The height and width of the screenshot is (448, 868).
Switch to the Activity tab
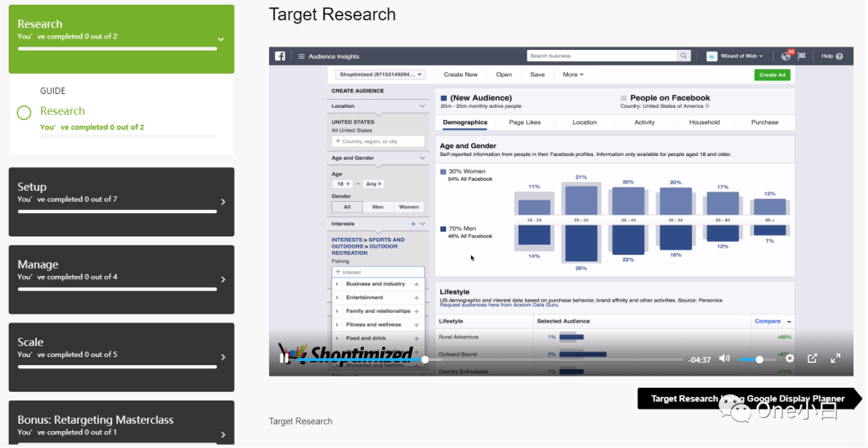pyautogui.click(x=645, y=122)
